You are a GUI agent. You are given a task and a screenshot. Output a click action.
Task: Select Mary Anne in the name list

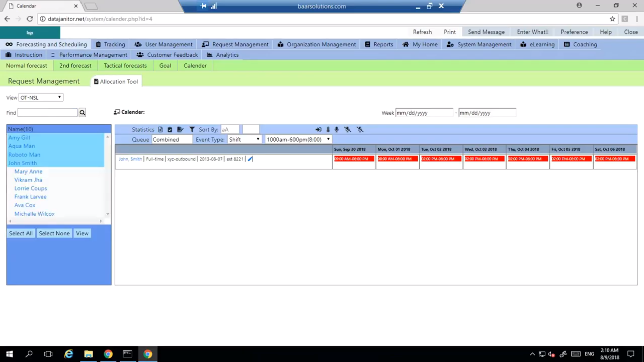(x=29, y=171)
